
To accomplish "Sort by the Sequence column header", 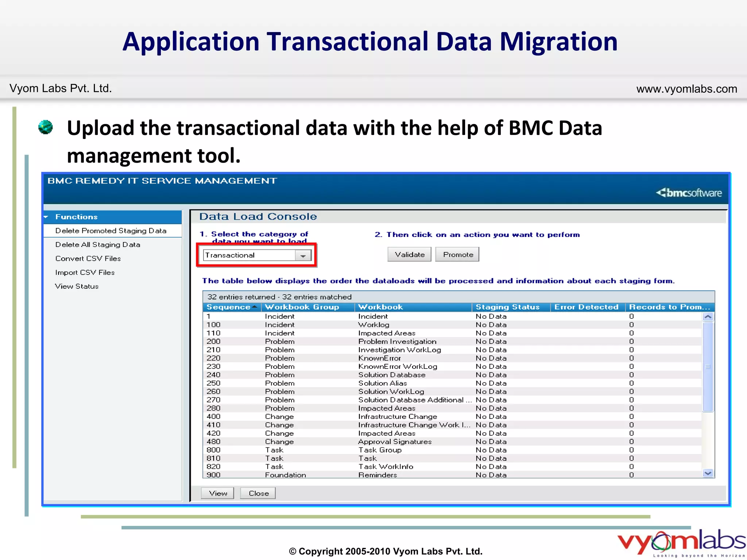I will [232, 307].
